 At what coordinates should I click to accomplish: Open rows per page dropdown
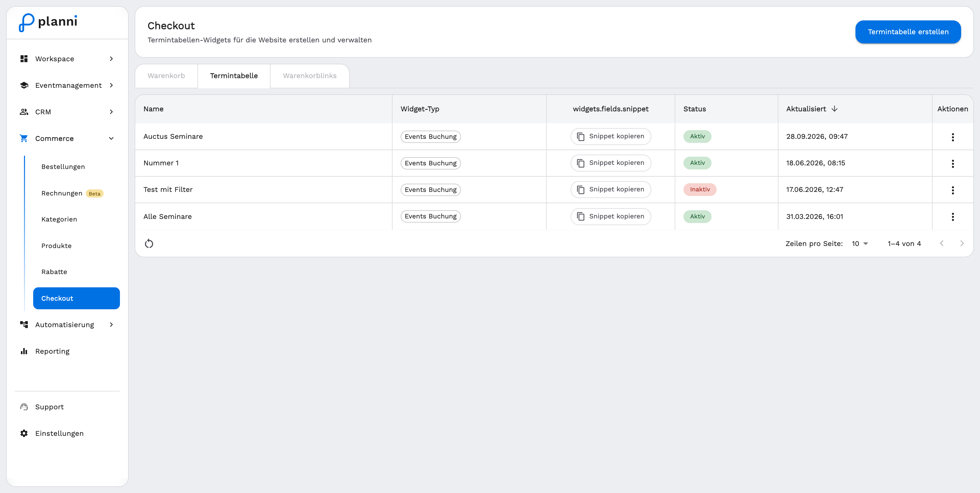tap(860, 243)
